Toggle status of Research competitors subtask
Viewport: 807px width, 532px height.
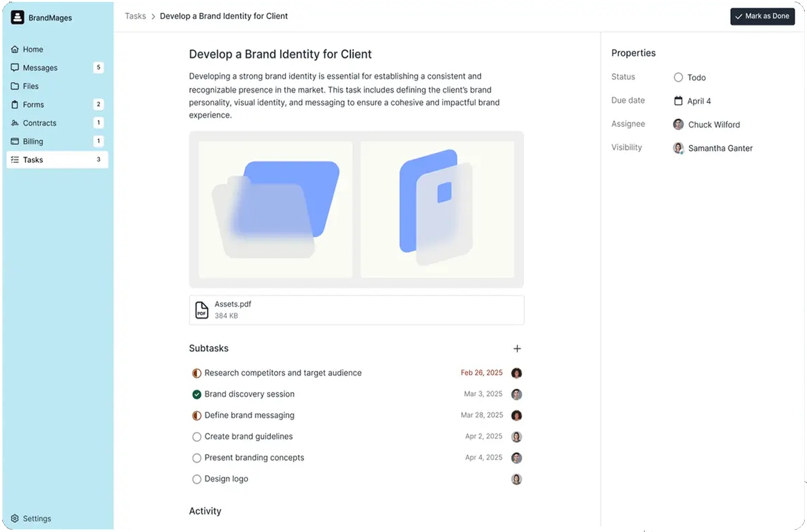coord(197,373)
